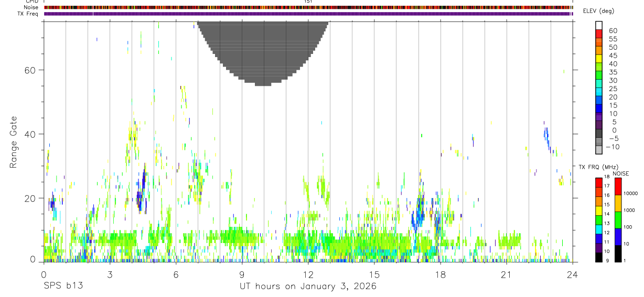644x297 pixels.
Task: Click the purple TX Freq strip bar
Action: click(x=308, y=14)
